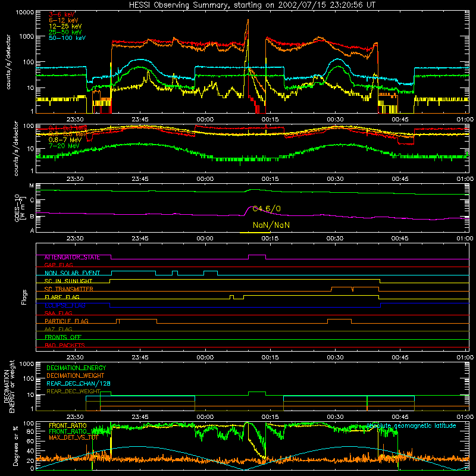Select the ECLIPSE_FLAG label
Screen dimensions: 476x476
(x=65, y=305)
